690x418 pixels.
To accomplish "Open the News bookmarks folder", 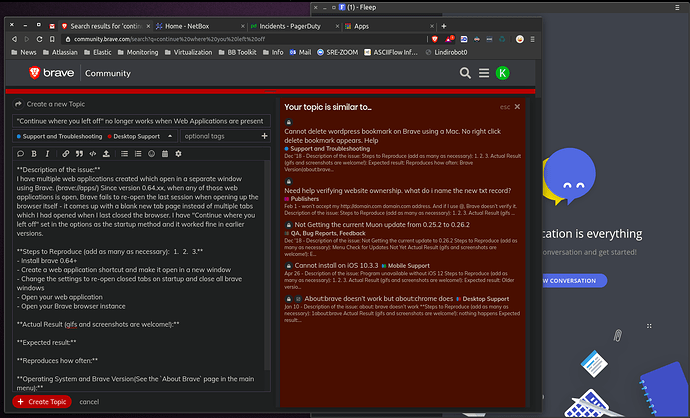I will pyautogui.click(x=24, y=52).
